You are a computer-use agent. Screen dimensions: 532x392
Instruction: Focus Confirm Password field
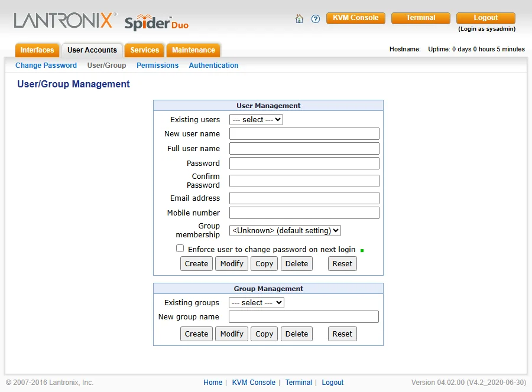[304, 181]
